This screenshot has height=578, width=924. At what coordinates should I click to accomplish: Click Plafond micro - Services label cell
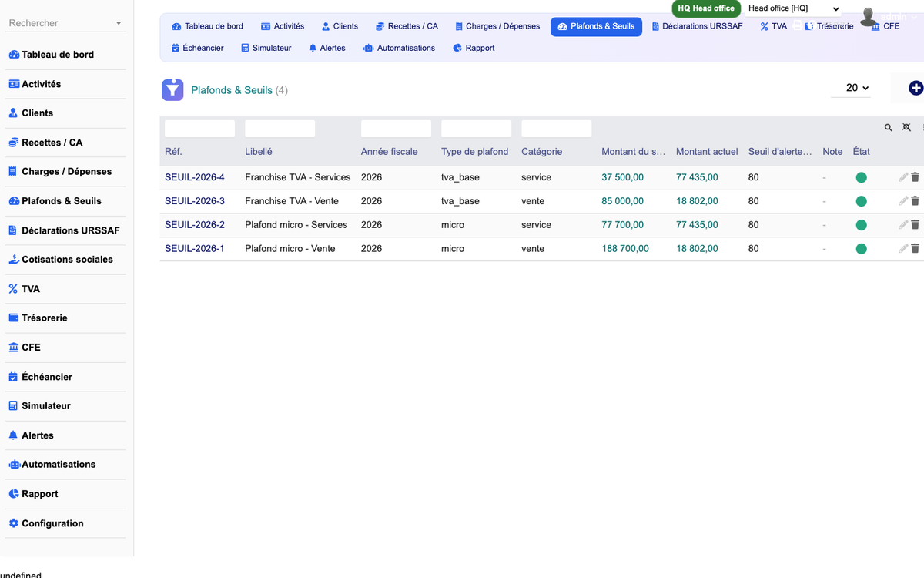pos(296,225)
